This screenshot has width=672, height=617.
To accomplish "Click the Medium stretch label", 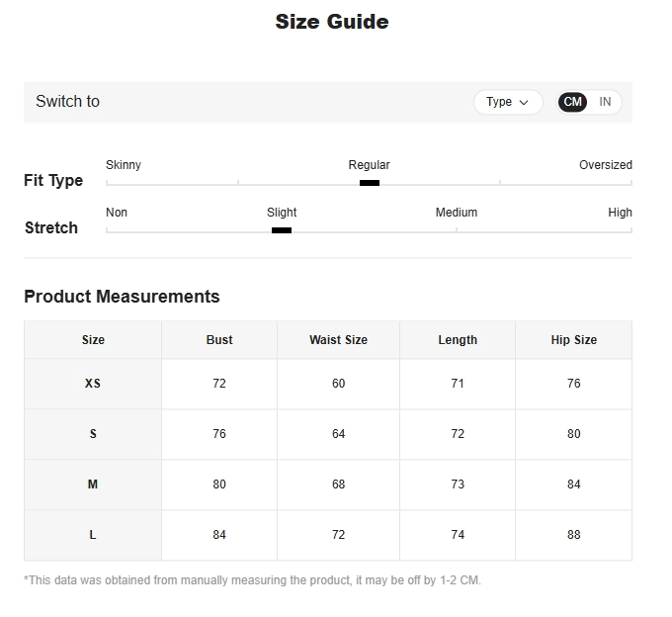I will click(457, 213).
